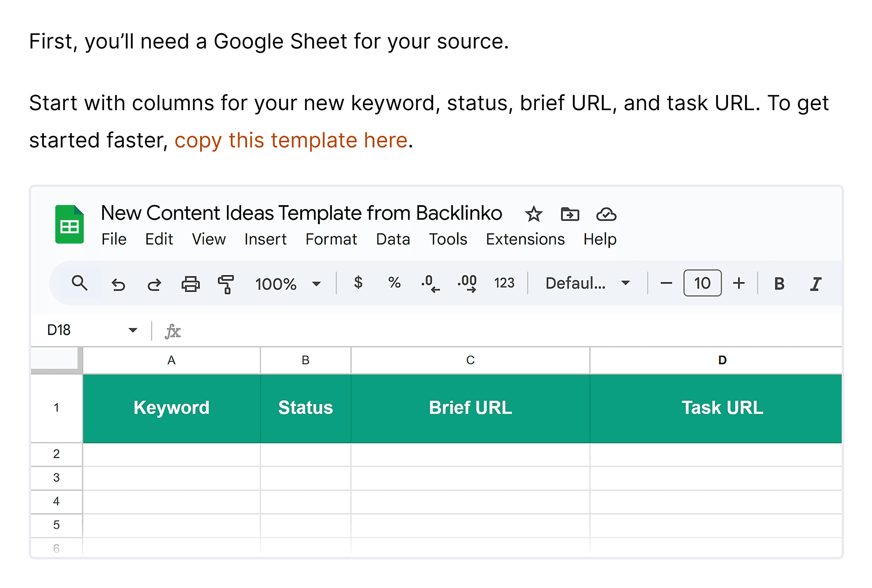872x588 pixels.
Task: Select column D header
Action: 715,360
